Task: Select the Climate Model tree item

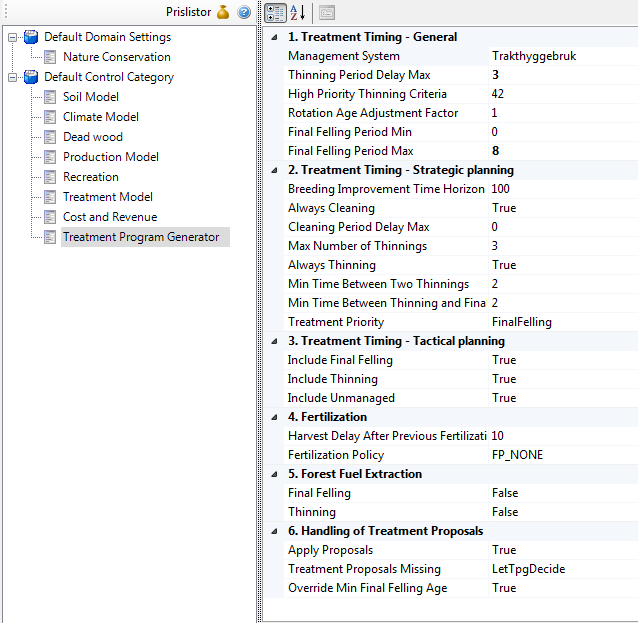Action: [x=100, y=117]
